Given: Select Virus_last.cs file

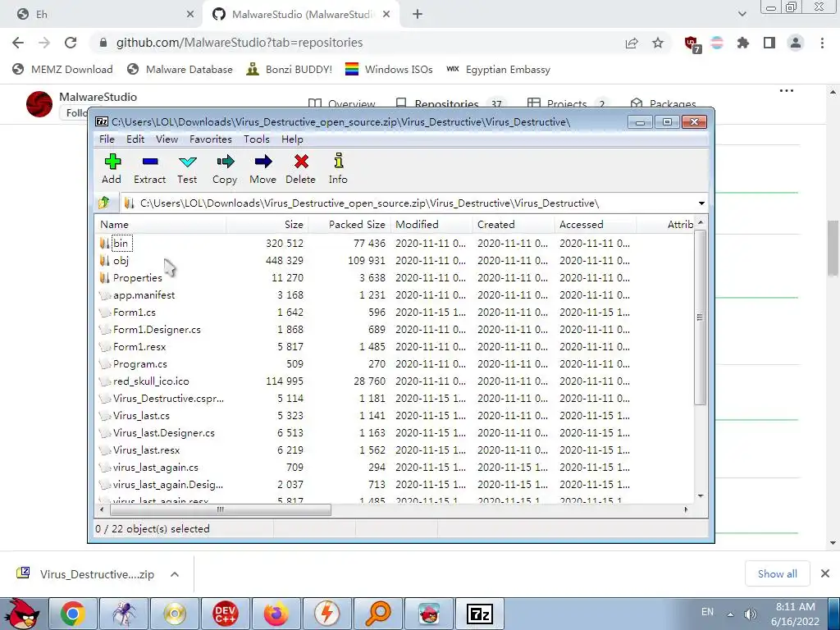Looking at the screenshot, I should tap(141, 416).
